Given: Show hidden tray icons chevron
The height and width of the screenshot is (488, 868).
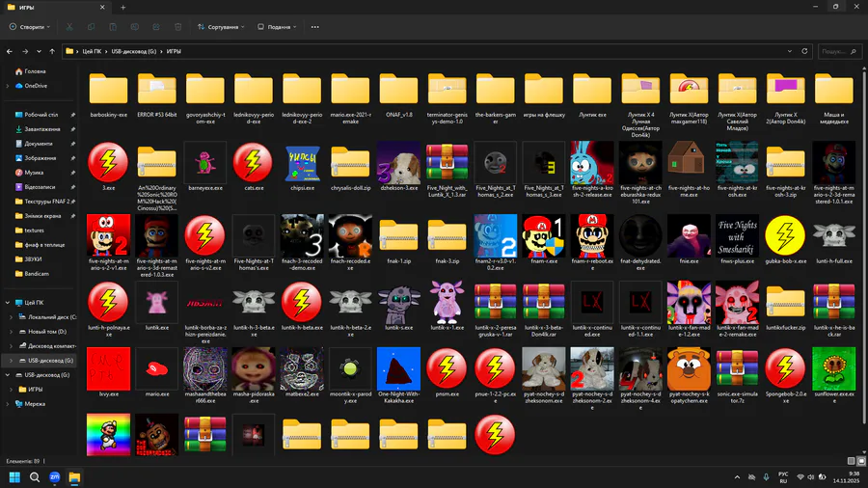Looking at the screenshot, I should pos(737,477).
